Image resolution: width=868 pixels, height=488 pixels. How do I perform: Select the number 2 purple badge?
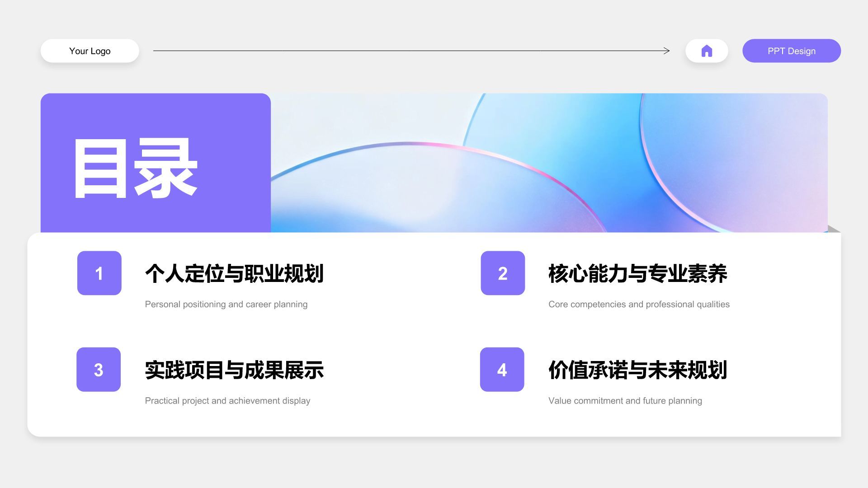[502, 273]
